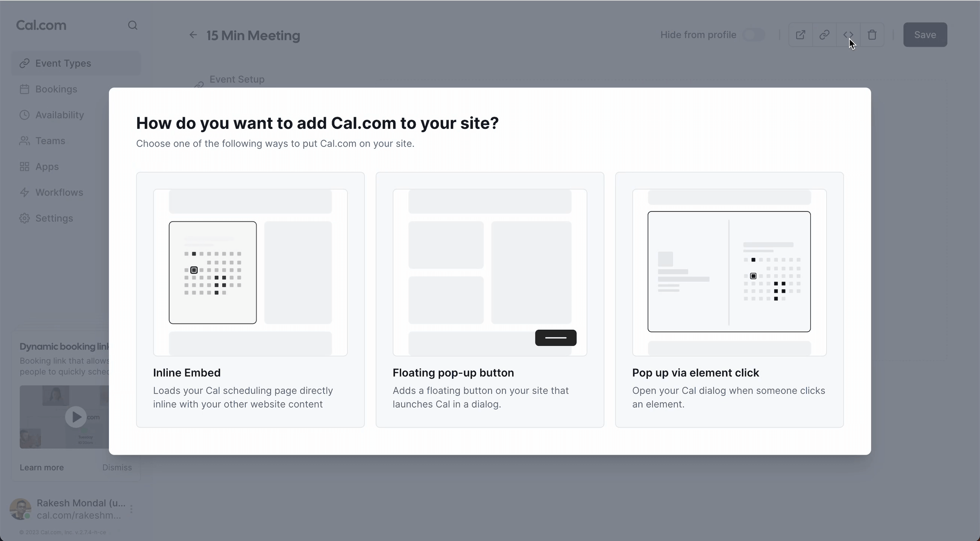Play the dynamic booking link video

[x=75, y=417]
